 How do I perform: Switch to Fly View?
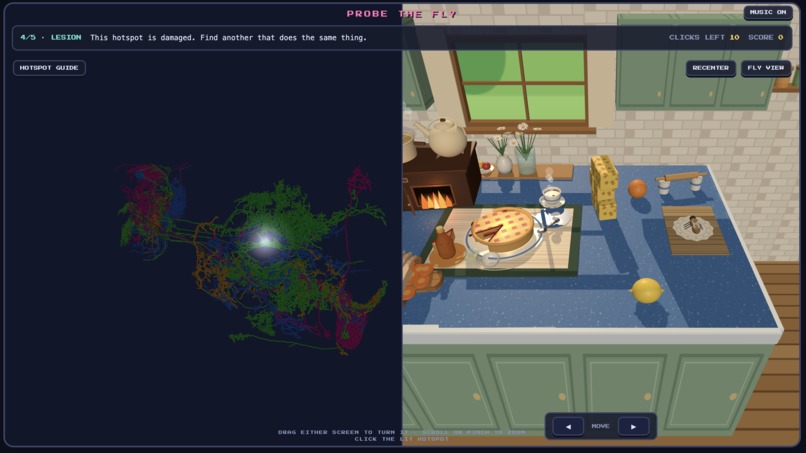pyautogui.click(x=765, y=68)
